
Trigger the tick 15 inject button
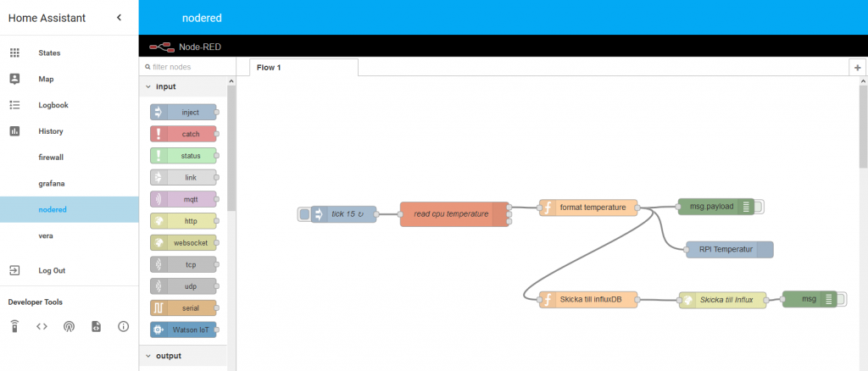(304, 214)
